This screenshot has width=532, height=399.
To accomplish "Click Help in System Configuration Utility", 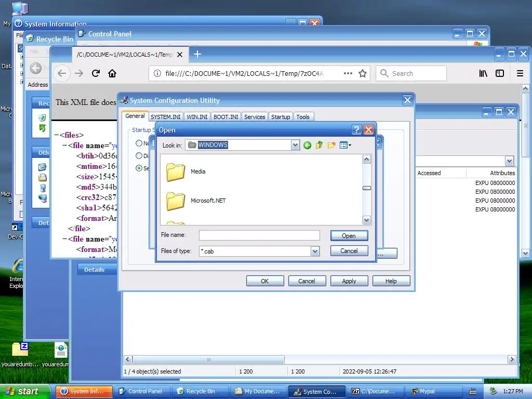I will 391,281.
